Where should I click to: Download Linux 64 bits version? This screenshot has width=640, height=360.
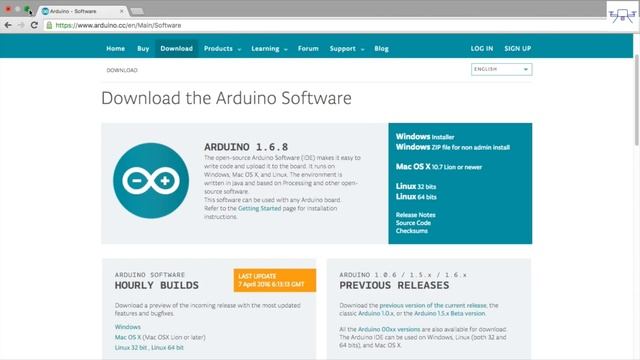pos(416,197)
